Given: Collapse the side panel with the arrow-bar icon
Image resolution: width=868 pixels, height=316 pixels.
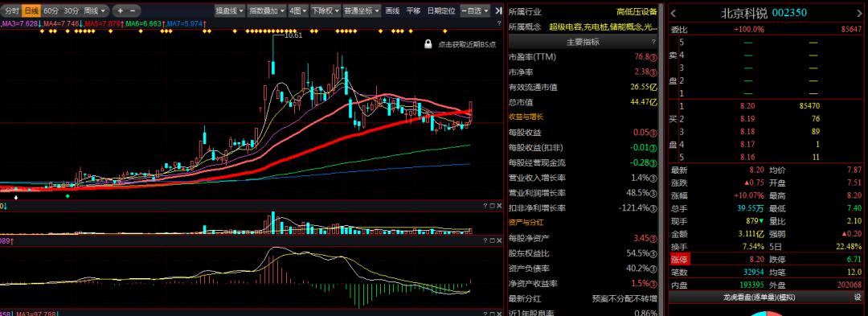Looking at the screenshot, I should tap(498, 10).
